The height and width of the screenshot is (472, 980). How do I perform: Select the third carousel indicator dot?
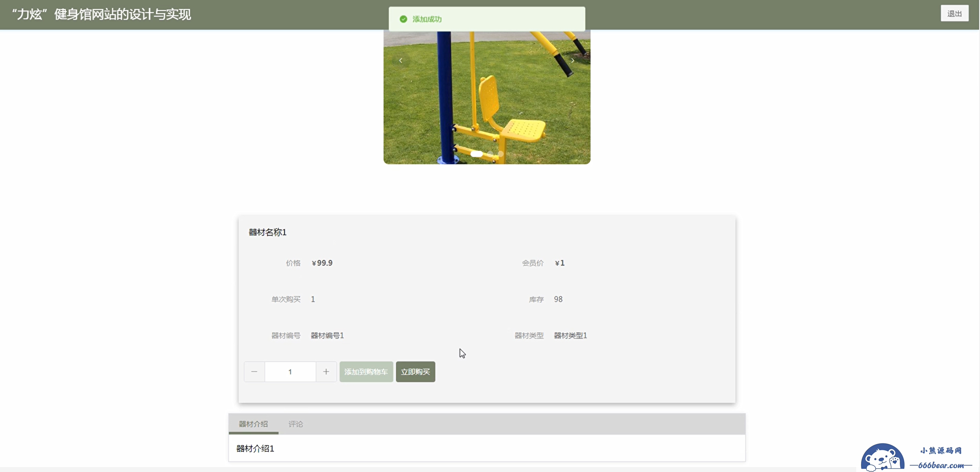(501, 154)
